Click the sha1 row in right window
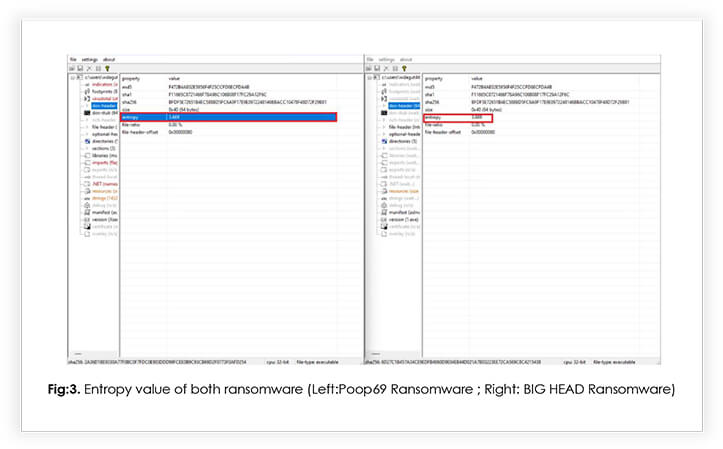 click(530, 95)
